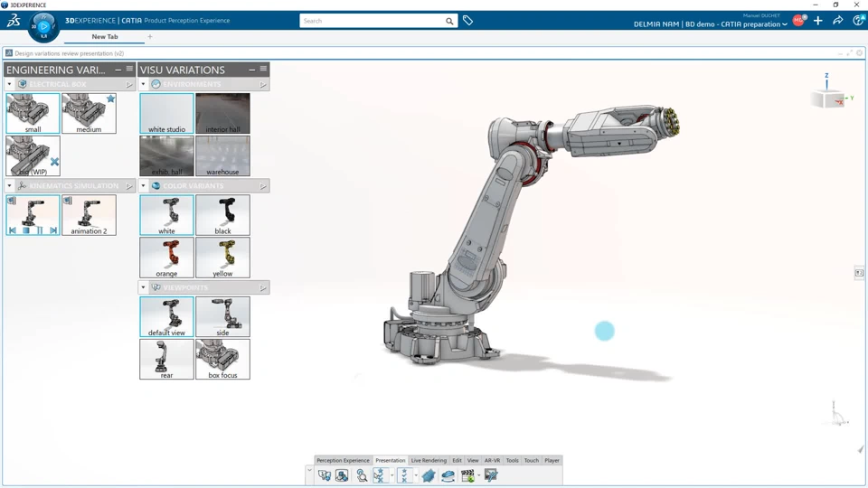Click the share arrow icon
The image size is (868, 488).
[x=838, y=21]
